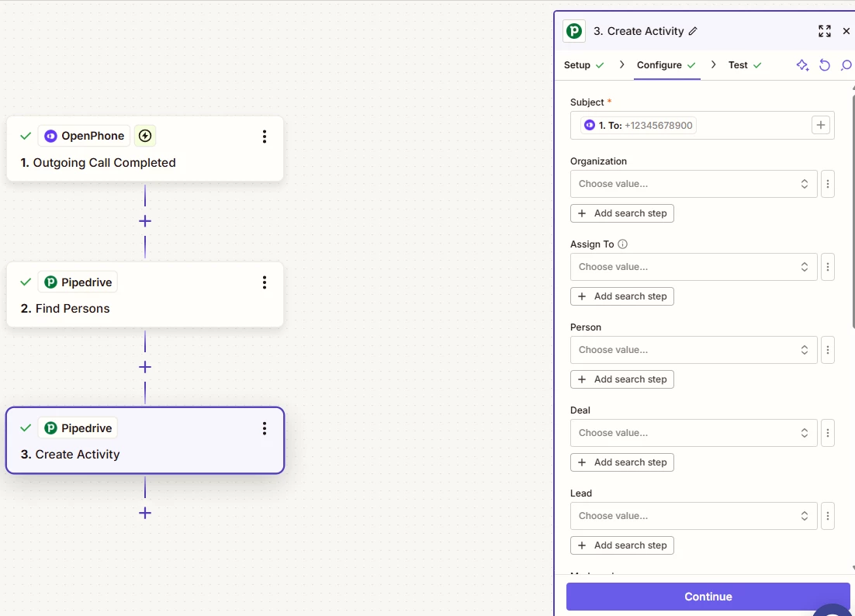Switch to the Setup tab
Viewport: 855px width, 616px height.
584,65
